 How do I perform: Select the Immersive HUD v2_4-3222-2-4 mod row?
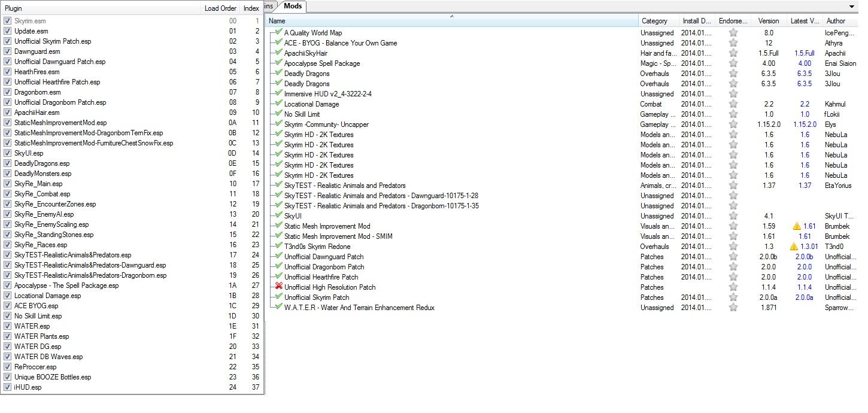[562, 94]
